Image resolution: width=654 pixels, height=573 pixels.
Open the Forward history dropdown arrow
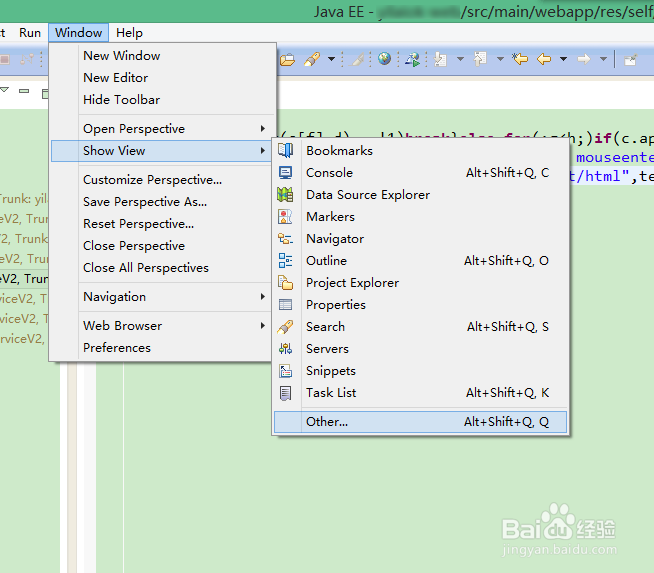point(603,59)
